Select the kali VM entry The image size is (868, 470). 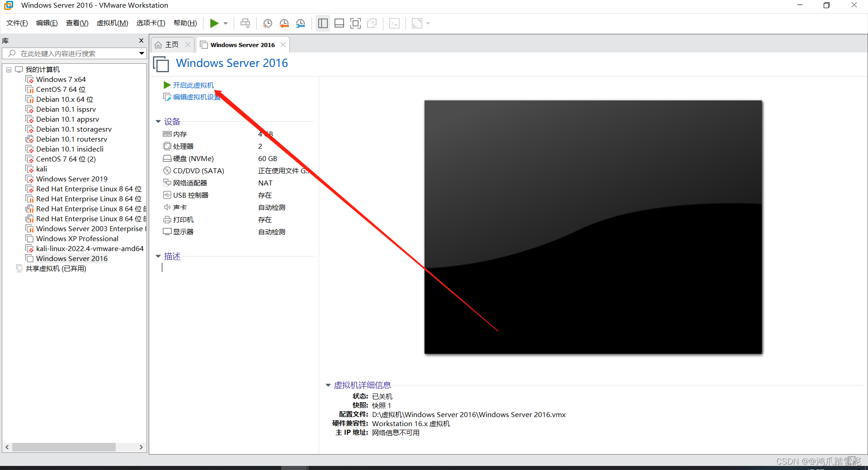pyautogui.click(x=41, y=169)
